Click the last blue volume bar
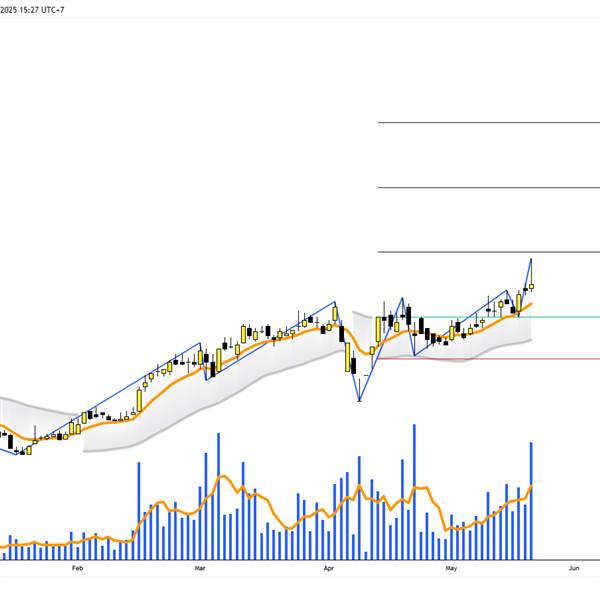 pyautogui.click(x=531, y=501)
